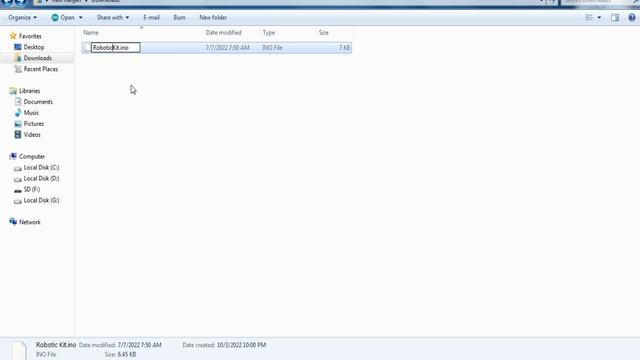Click the Videos library icon
Image resolution: width=640 pixels, height=360 pixels.
(x=18, y=135)
